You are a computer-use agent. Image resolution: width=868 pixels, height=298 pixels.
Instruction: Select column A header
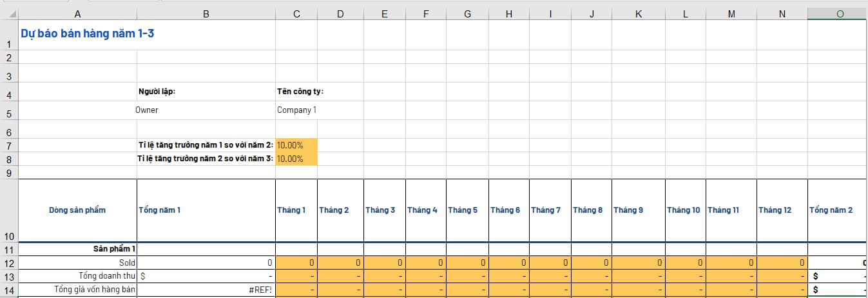(x=78, y=14)
